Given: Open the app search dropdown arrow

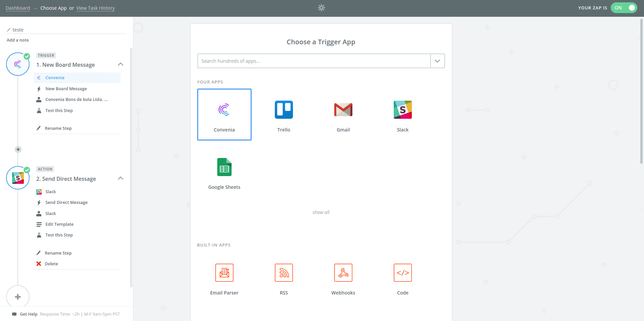Looking at the screenshot, I should point(437,61).
